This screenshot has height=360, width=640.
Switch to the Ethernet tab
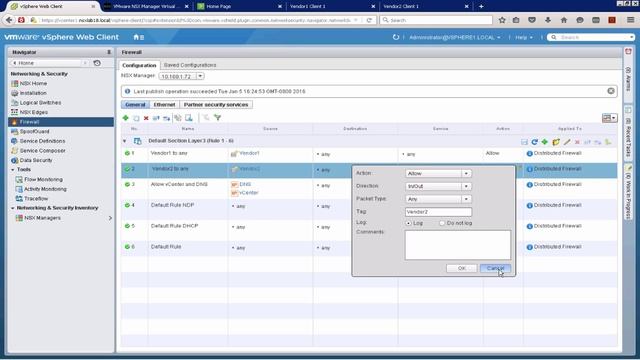click(x=164, y=105)
